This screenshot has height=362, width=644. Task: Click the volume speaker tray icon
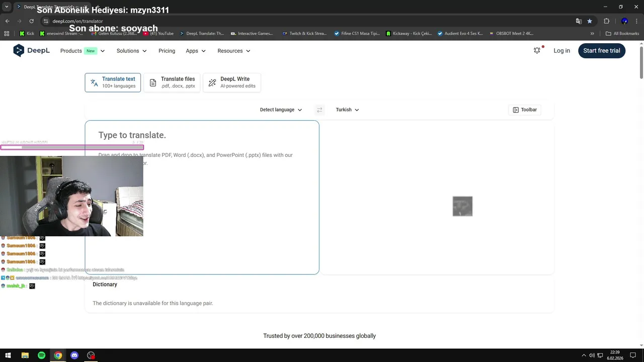pyautogui.click(x=592, y=355)
